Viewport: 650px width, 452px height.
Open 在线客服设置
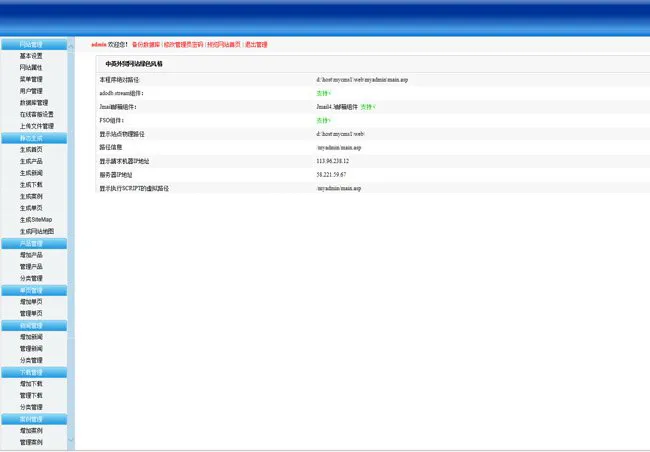click(x=36, y=114)
